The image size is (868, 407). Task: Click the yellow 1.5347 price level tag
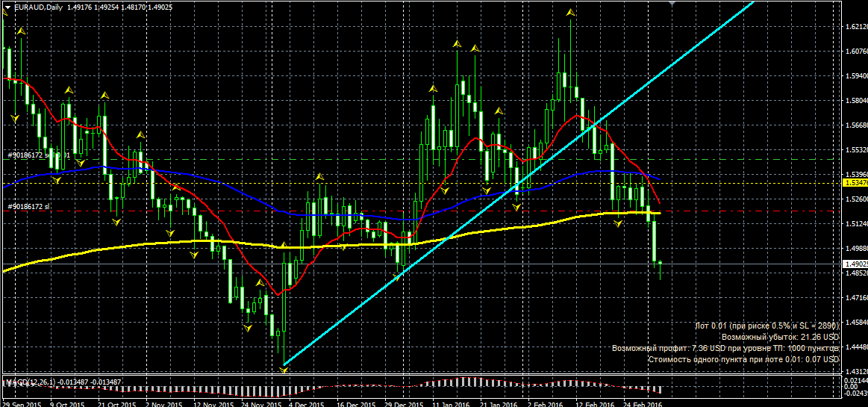tap(855, 183)
